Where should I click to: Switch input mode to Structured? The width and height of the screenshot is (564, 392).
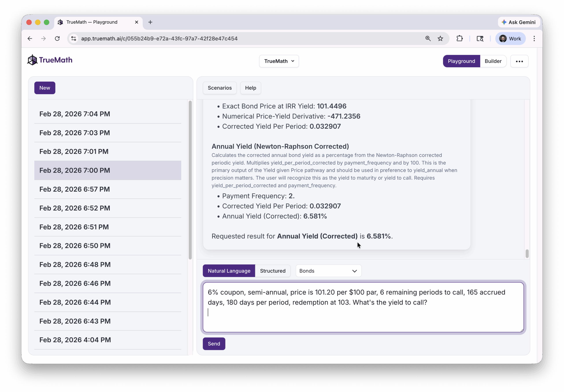coord(273,271)
